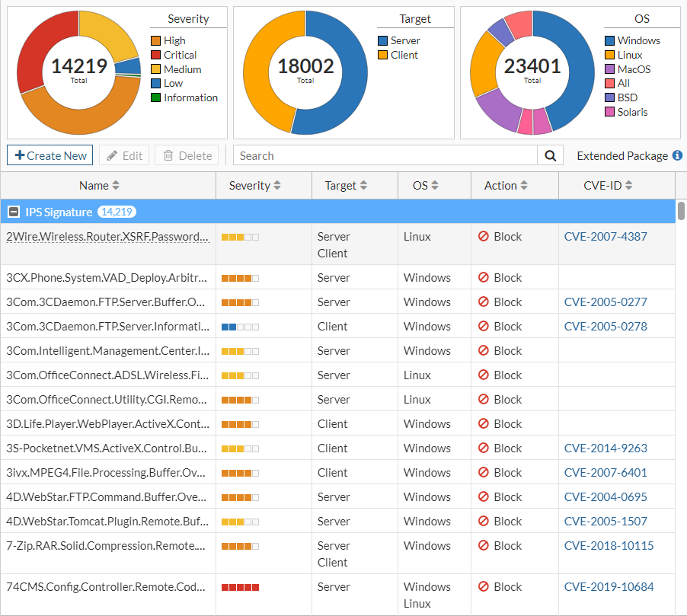
Task: Open CVE-2007-4387 link
Action: coord(606,237)
